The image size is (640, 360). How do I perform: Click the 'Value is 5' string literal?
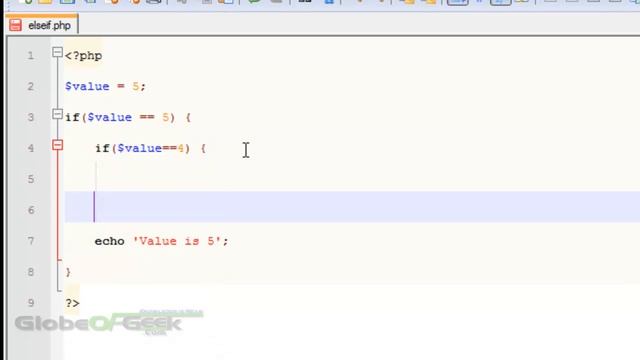coord(177,241)
